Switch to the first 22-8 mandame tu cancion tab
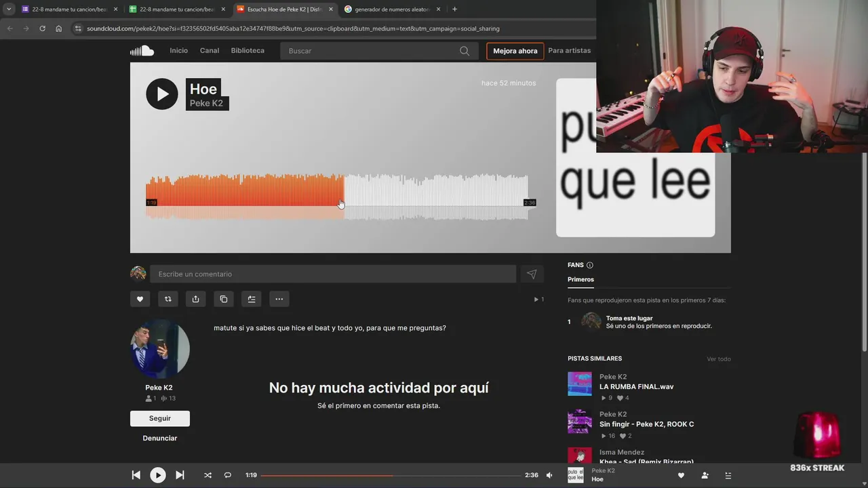Viewport: 868px width, 488px height. 68,9
